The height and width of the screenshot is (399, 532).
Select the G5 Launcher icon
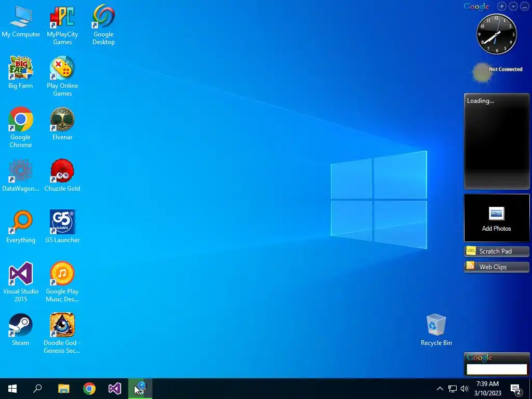62,227
